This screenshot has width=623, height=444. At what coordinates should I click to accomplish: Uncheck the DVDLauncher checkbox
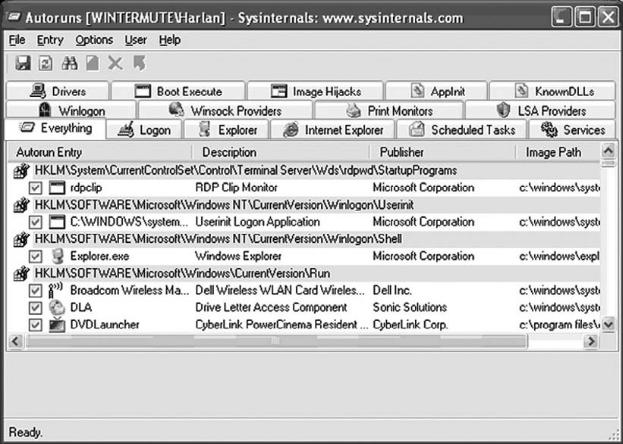point(35,325)
